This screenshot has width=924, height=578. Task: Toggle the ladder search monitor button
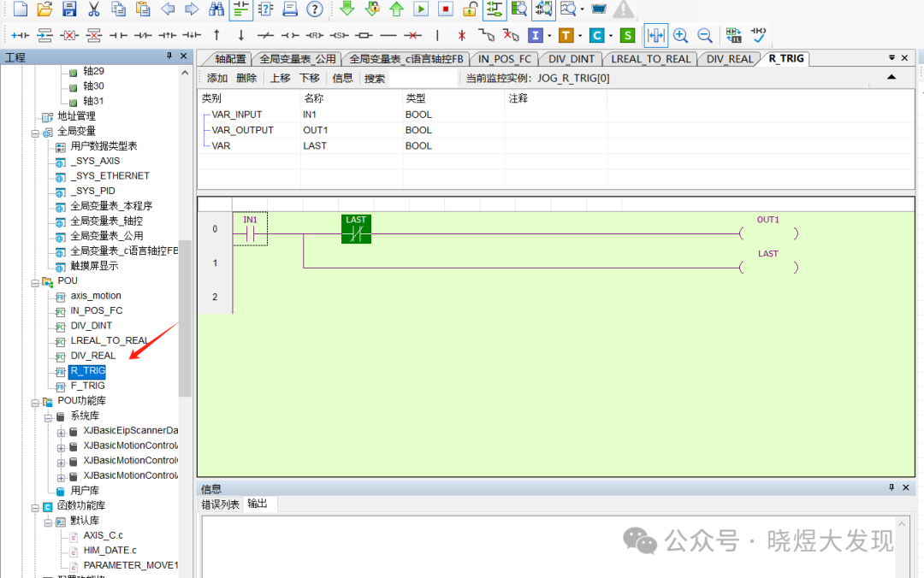[543, 9]
